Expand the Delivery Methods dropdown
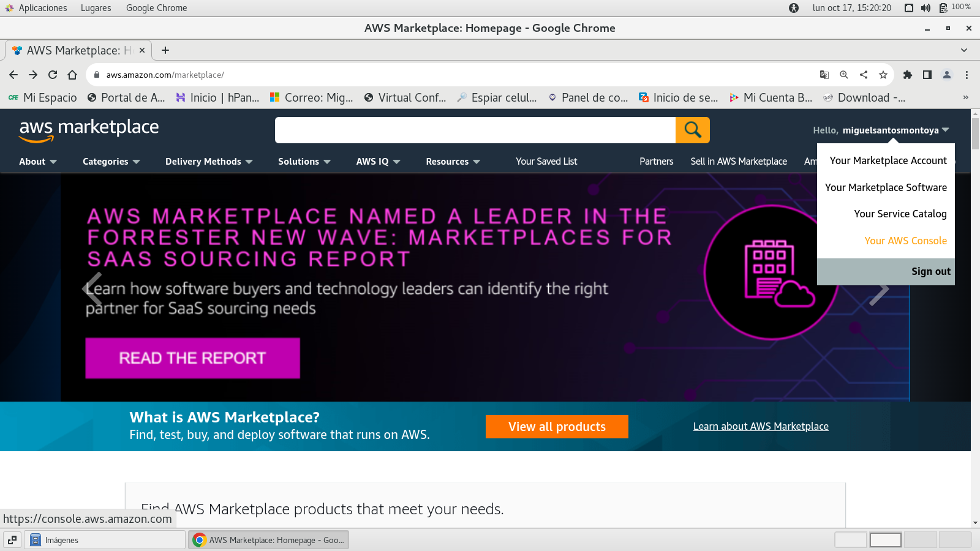Image resolution: width=980 pixels, height=551 pixels. (208, 162)
